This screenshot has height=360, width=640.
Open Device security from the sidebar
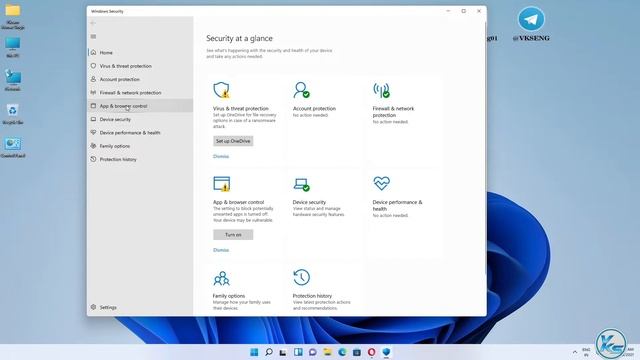(140, 119)
